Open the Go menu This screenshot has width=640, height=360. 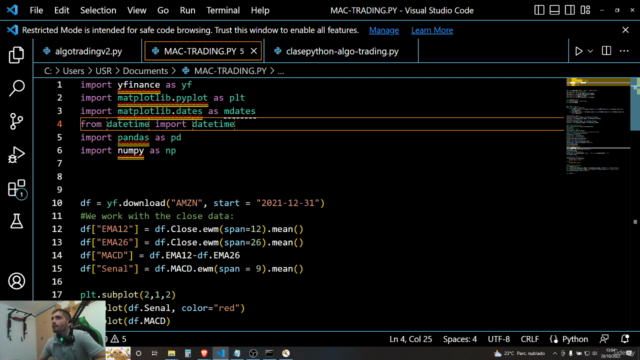(163, 10)
